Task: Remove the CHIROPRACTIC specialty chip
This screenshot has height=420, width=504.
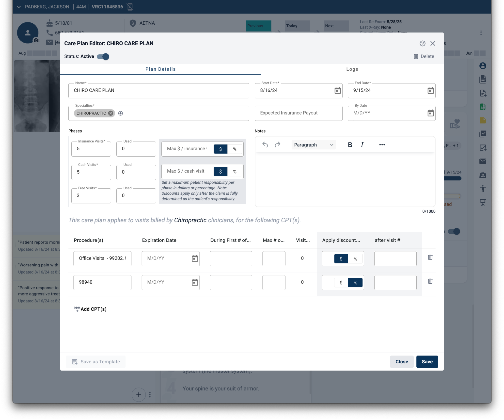Action: (x=111, y=113)
